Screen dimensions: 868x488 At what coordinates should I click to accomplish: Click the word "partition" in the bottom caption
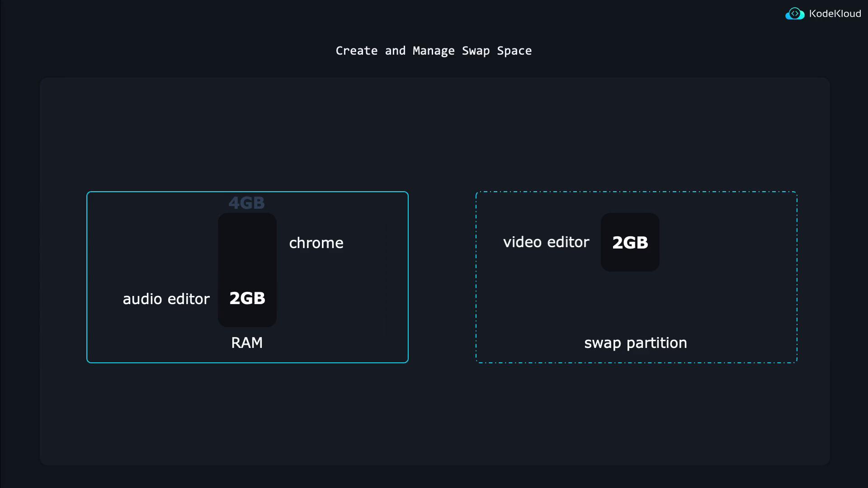tap(656, 343)
